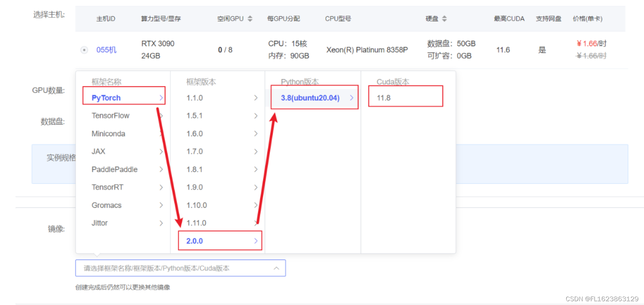Expand Jittor submenu chevron
The image size is (644, 305).
point(161,223)
